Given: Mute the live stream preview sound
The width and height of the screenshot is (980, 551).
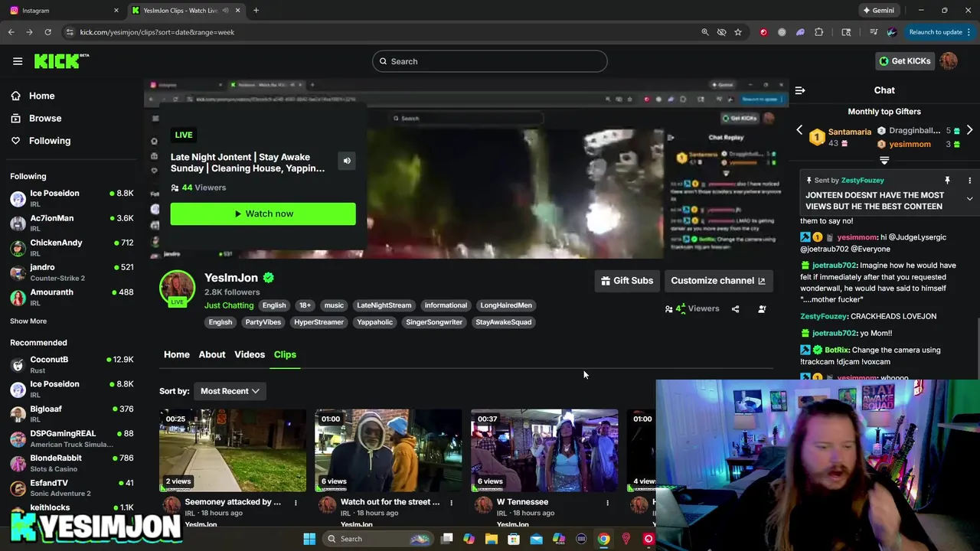Looking at the screenshot, I should pos(347,161).
